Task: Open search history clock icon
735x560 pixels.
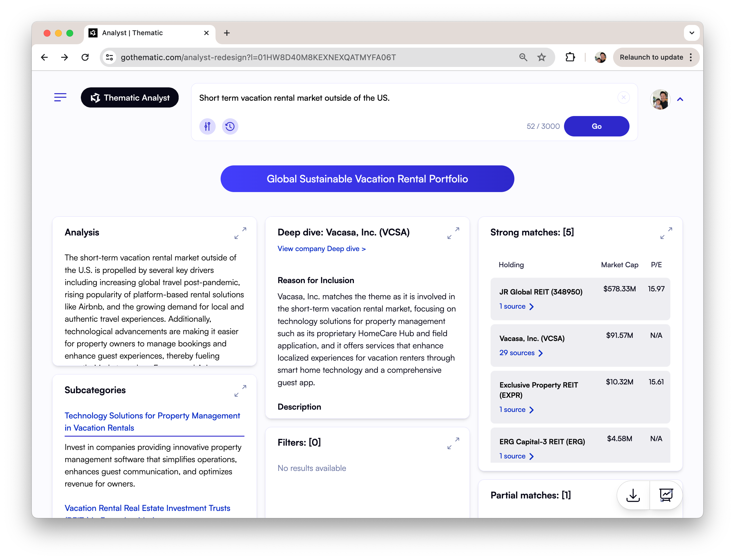Action: point(230,126)
